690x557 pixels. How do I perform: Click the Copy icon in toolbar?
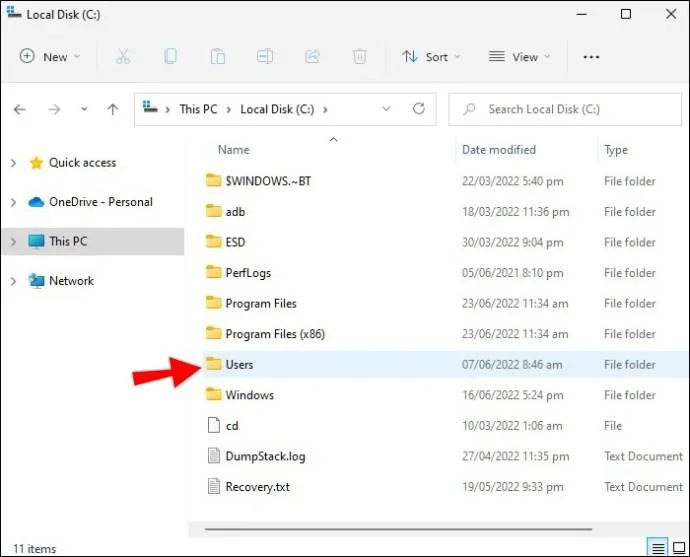(170, 57)
